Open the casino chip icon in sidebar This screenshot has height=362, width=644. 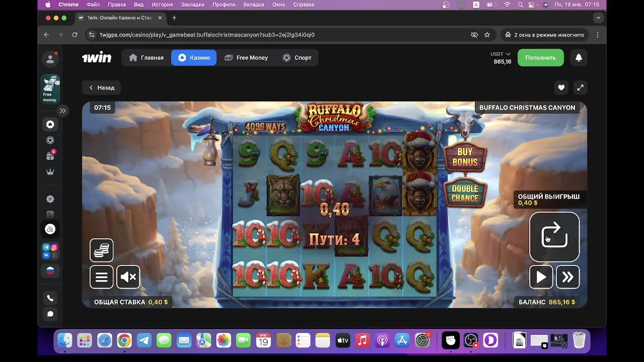(x=50, y=124)
